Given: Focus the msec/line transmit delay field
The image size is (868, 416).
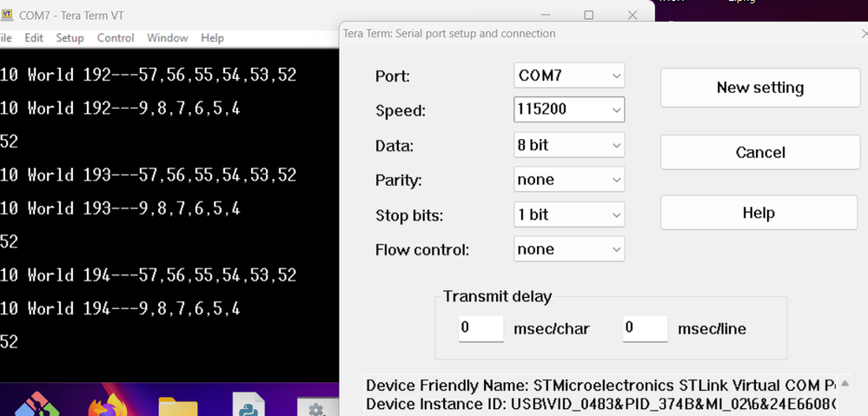Looking at the screenshot, I should [645, 328].
